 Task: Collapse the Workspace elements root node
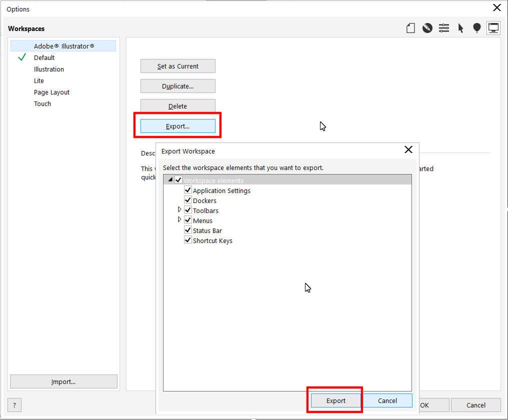[x=170, y=180]
